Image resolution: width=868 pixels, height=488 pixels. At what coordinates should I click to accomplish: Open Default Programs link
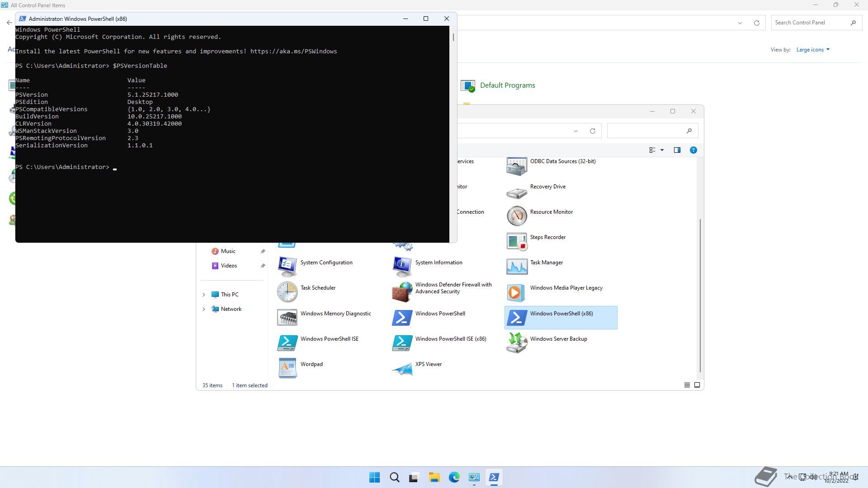507,85
